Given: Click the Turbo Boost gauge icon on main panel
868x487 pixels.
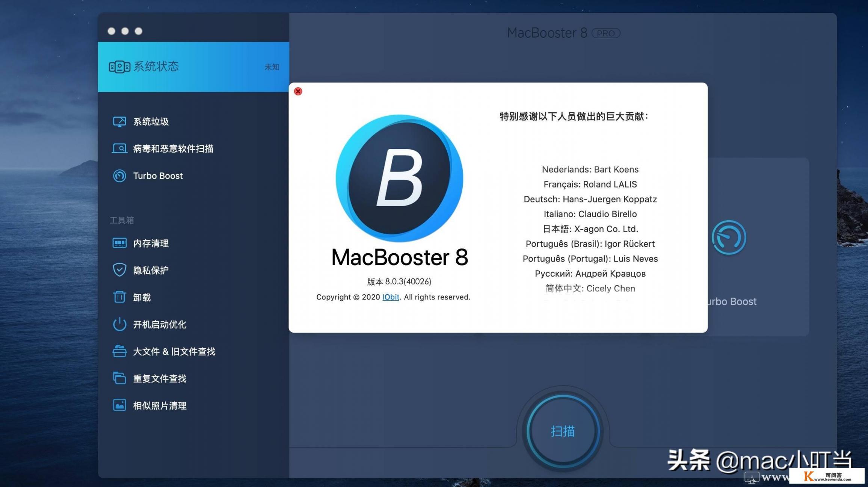Looking at the screenshot, I should click(729, 237).
